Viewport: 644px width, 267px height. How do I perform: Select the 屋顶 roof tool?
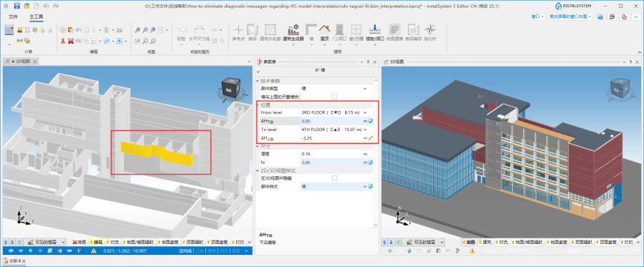(x=324, y=32)
